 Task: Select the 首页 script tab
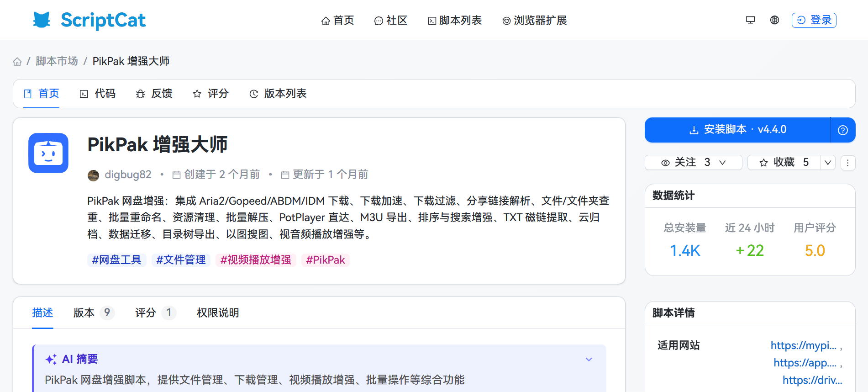(x=42, y=94)
